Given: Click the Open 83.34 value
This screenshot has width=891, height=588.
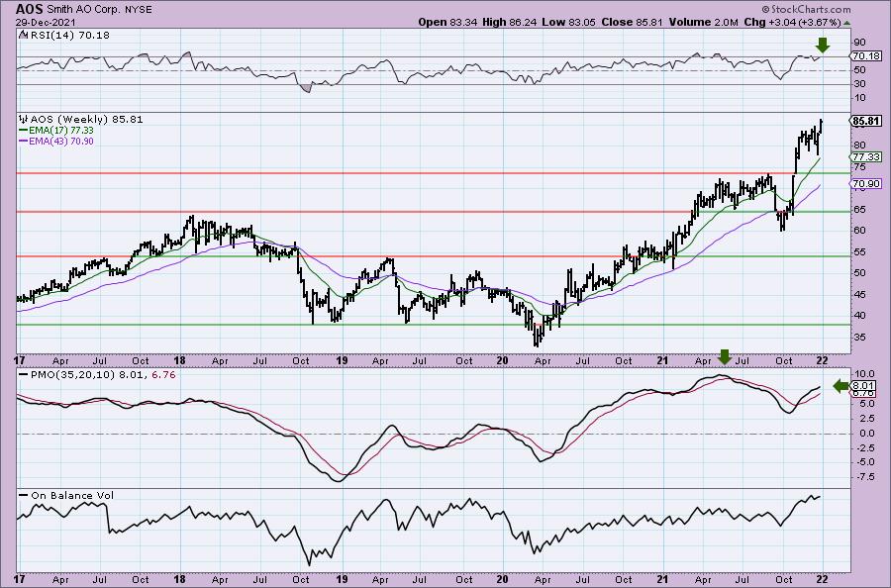Looking at the screenshot, I should [x=448, y=22].
